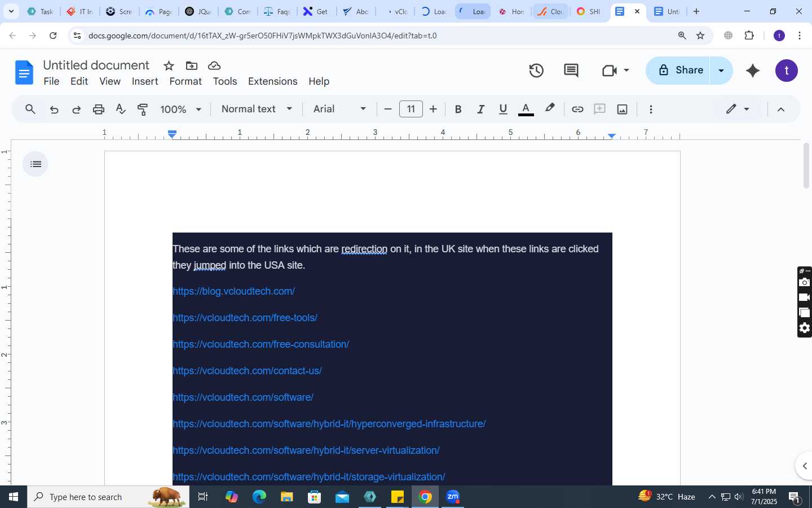Open the Tools menu
The width and height of the screenshot is (812, 508).
[x=225, y=81]
